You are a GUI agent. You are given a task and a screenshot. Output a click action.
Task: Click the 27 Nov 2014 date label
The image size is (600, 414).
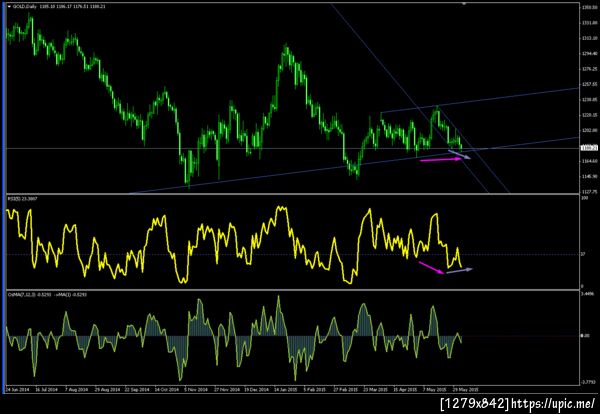click(x=227, y=389)
